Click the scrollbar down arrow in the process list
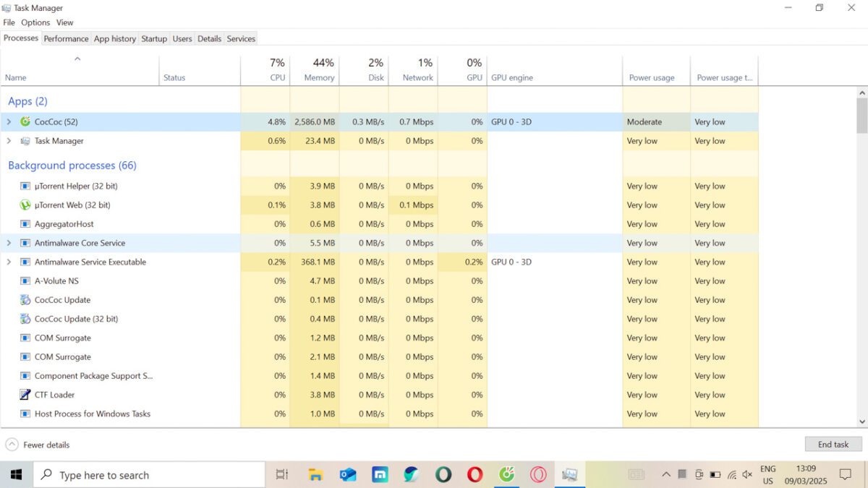This screenshot has width=868, height=488. [x=861, y=421]
